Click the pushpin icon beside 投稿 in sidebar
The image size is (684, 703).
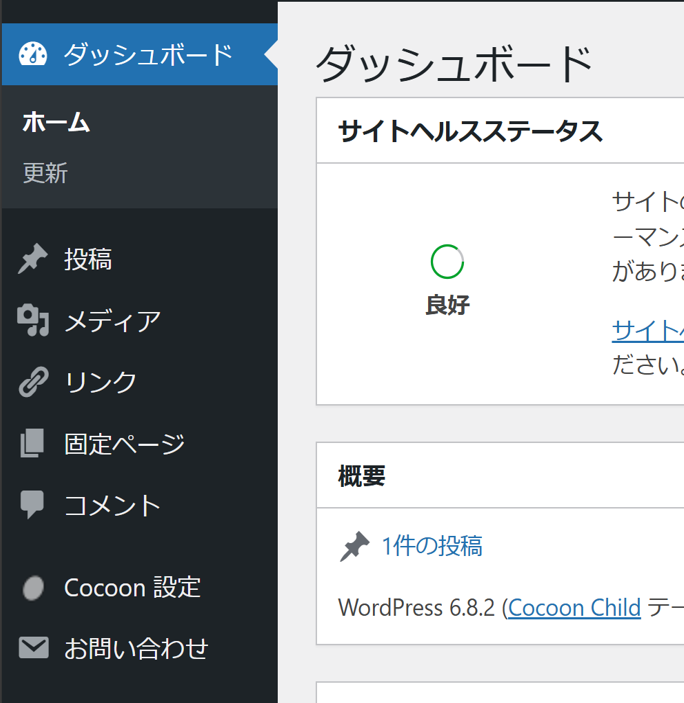[x=33, y=260]
